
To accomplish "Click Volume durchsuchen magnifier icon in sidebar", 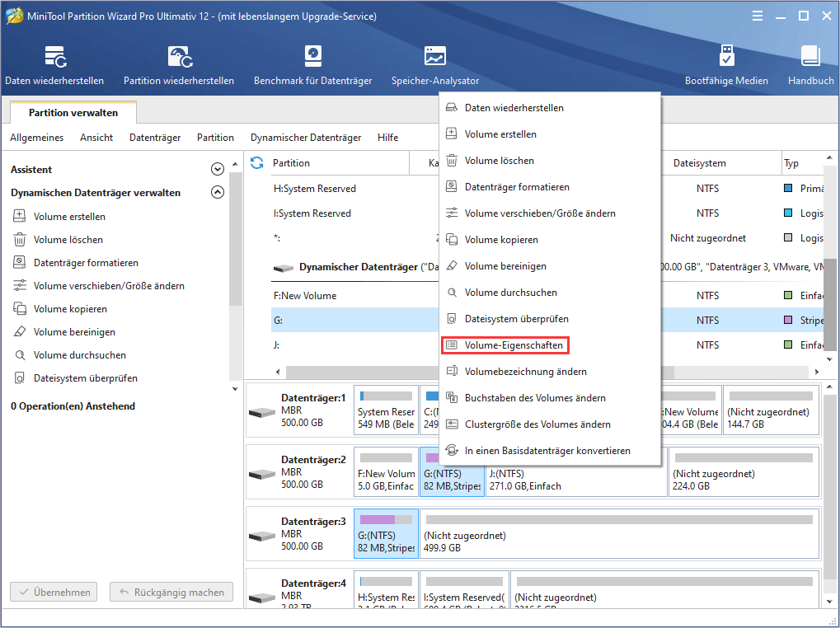I will 19,354.
